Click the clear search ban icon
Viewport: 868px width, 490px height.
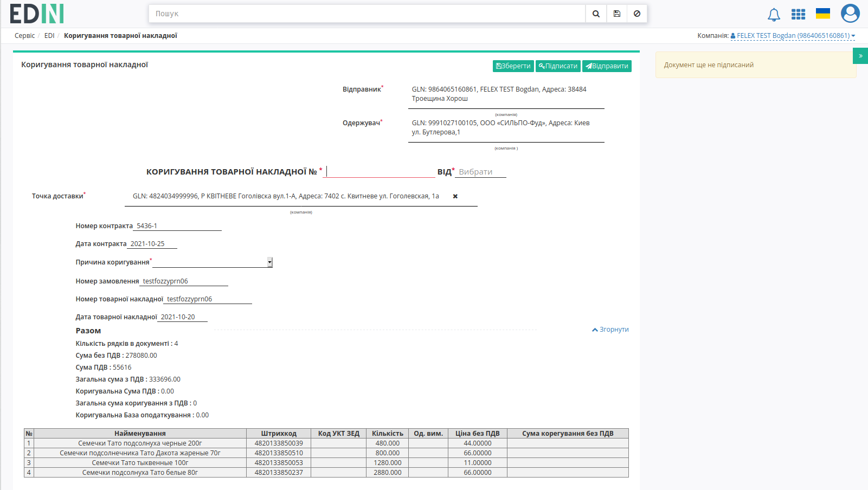(637, 14)
